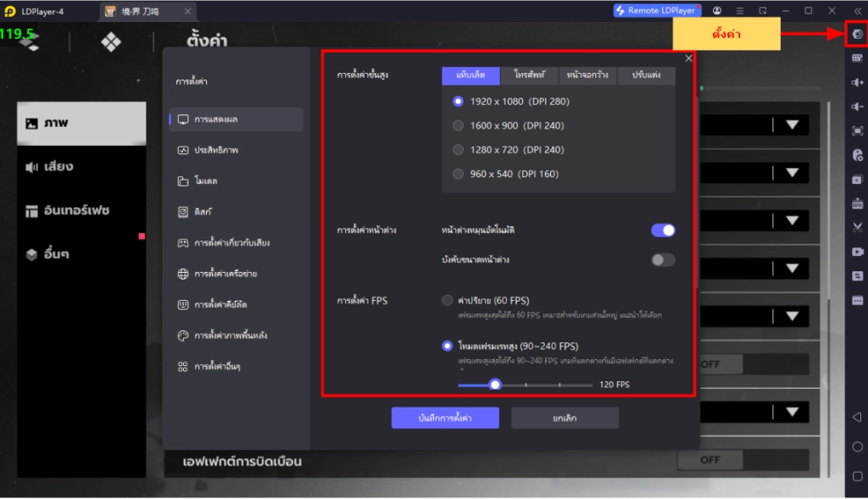
Task: Click the keyboard mapping icon in sidebar
Action: (857, 58)
